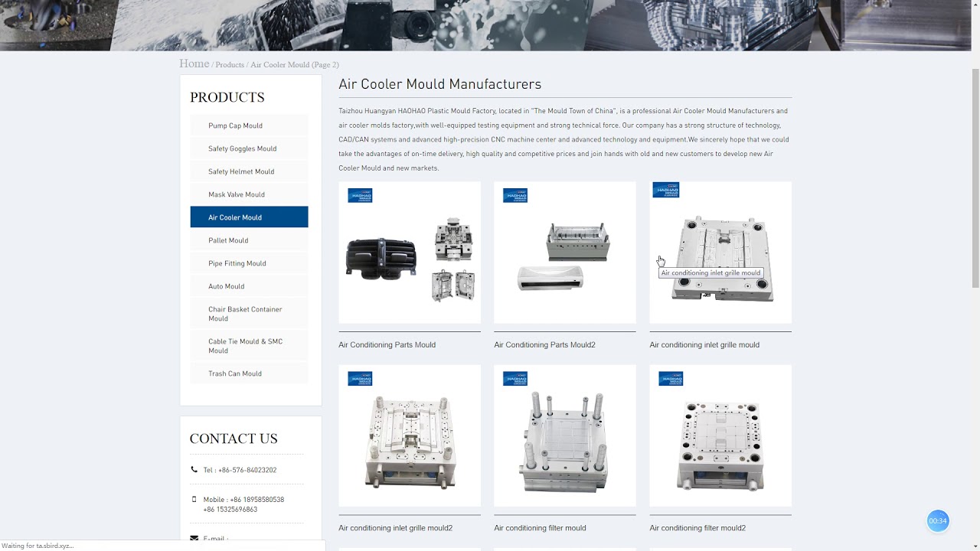Click the inlet grille mould2 product image
Screen dimensions: 980x551
pyautogui.click(x=410, y=435)
